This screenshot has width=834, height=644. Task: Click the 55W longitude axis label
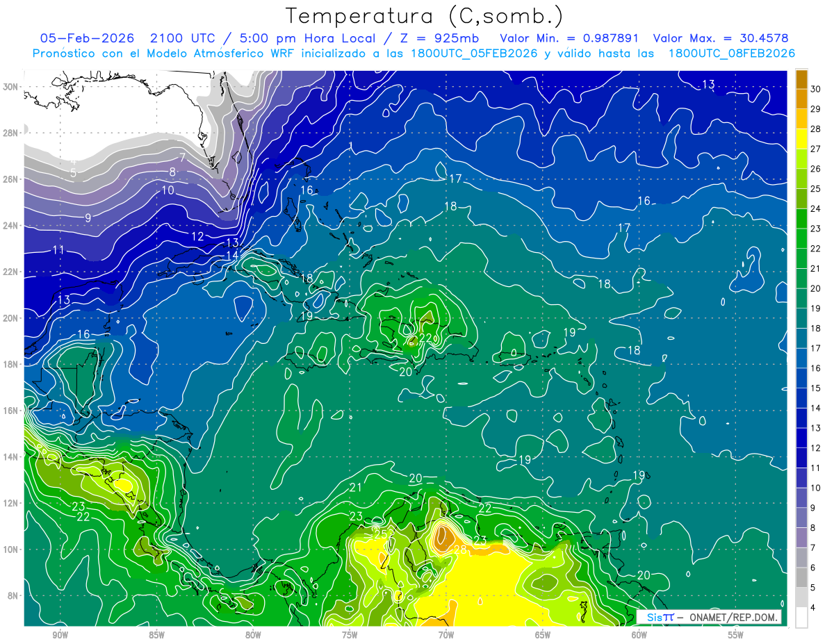point(736,635)
